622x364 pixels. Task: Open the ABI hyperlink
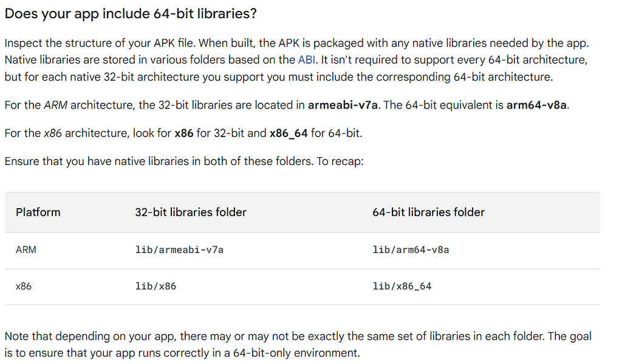tap(306, 60)
